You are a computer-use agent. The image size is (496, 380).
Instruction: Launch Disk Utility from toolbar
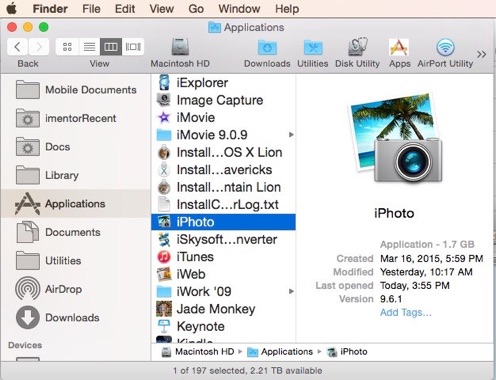357,53
